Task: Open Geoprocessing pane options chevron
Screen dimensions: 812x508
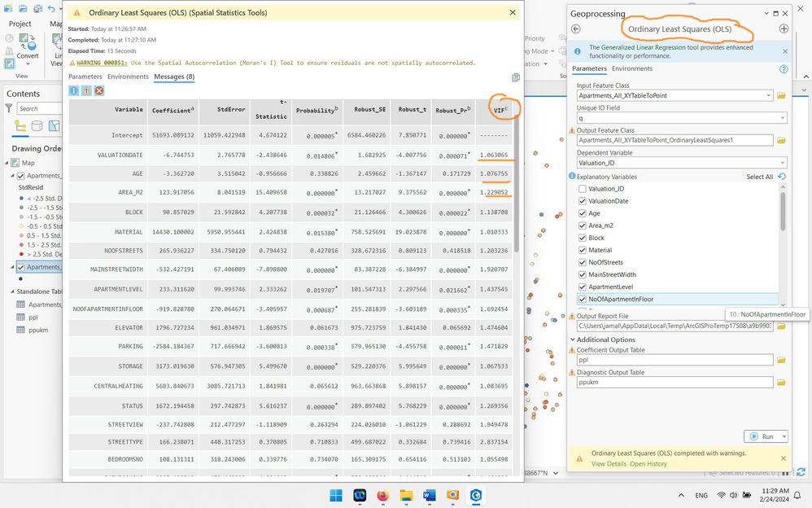Action: [766, 14]
